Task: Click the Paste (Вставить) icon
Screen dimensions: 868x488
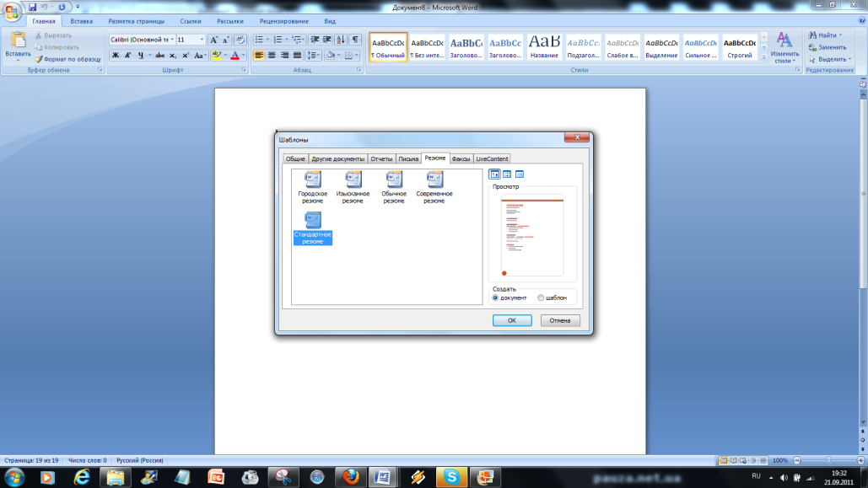Action: click(18, 40)
